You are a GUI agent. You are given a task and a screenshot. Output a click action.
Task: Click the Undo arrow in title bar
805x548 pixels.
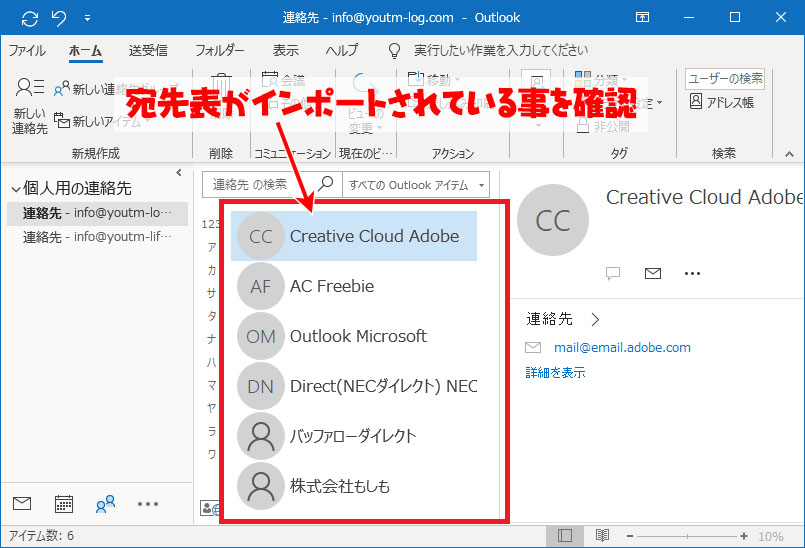click(x=59, y=18)
